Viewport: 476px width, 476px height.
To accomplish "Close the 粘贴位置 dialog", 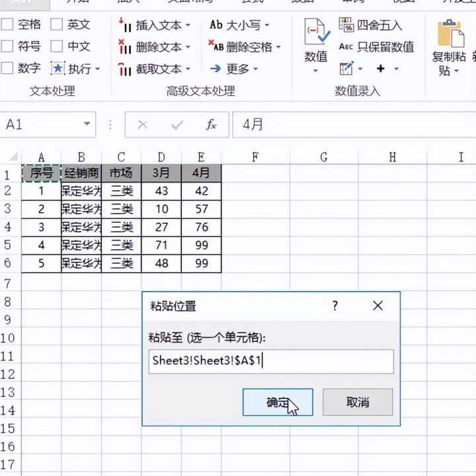I will (x=378, y=305).
